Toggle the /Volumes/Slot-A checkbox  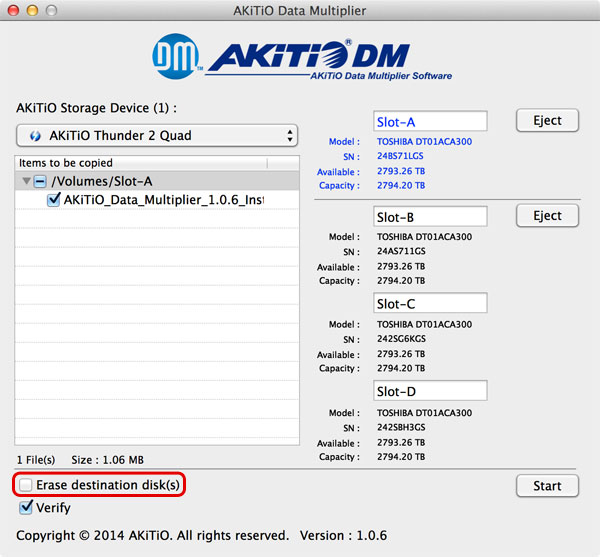39,181
